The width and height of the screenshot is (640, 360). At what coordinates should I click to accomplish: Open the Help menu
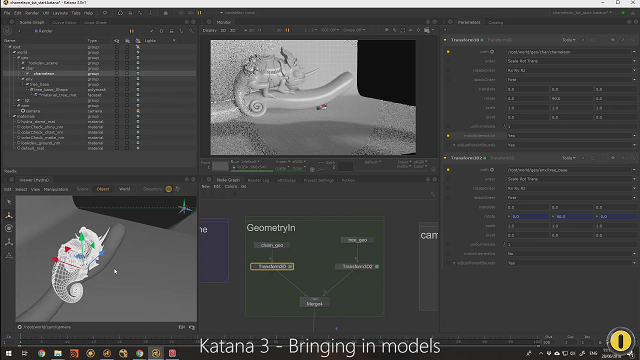88,13
